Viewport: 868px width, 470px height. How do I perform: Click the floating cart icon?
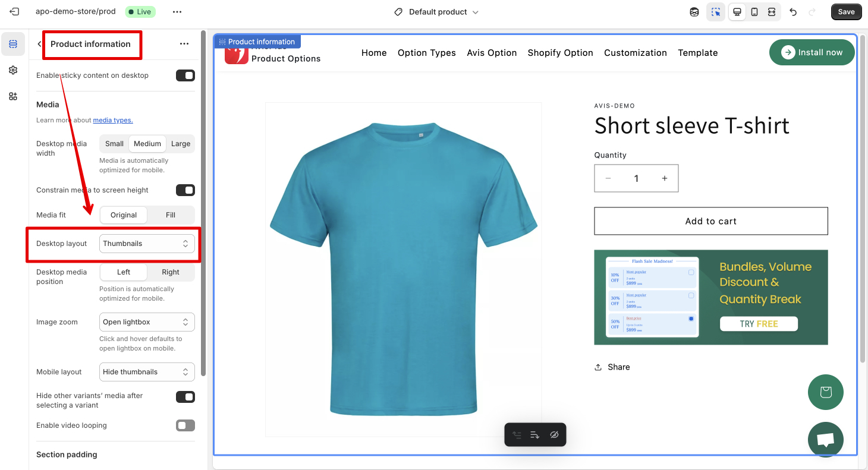pyautogui.click(x=825, y=392)
